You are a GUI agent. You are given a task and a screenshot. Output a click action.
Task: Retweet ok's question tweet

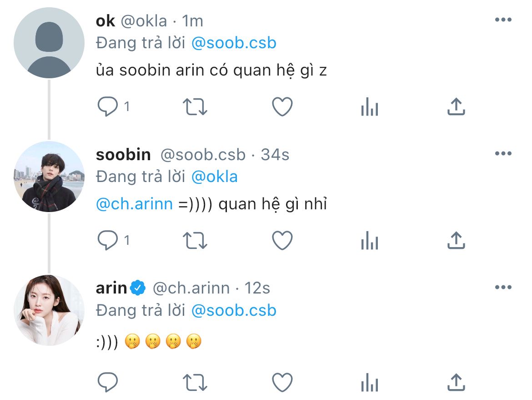(195, 107)
